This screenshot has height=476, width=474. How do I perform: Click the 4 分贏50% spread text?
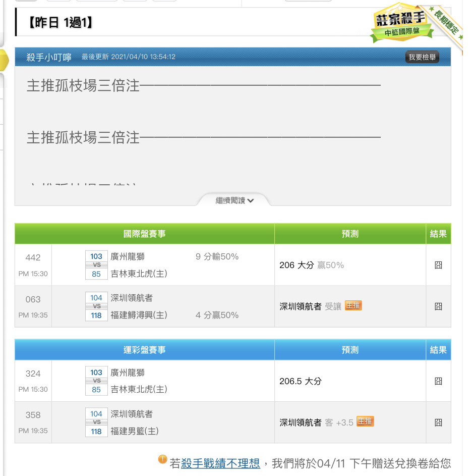(x=217, y=315)
